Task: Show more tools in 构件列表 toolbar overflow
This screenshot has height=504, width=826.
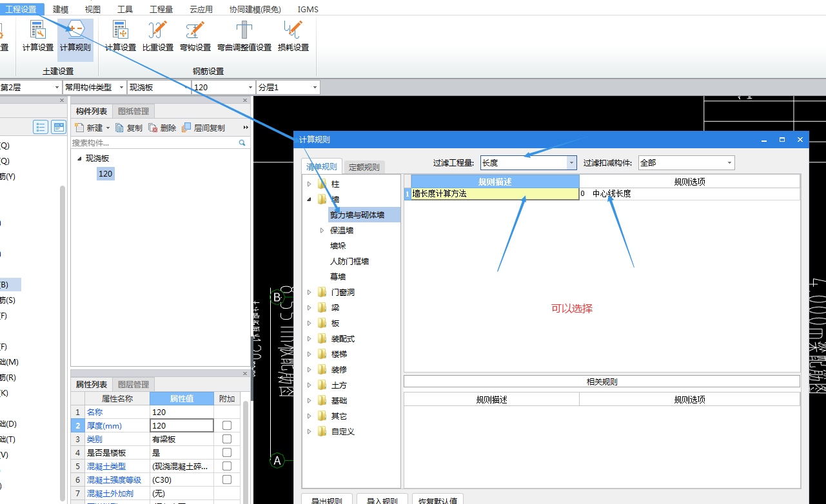Action: click(246, 128)
